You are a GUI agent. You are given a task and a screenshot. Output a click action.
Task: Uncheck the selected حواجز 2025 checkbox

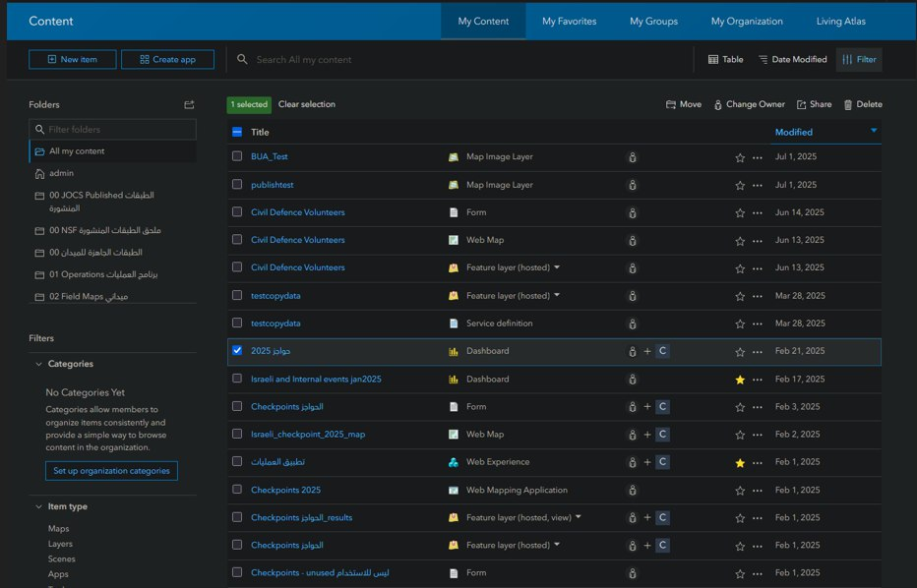(x=237, y=350)
